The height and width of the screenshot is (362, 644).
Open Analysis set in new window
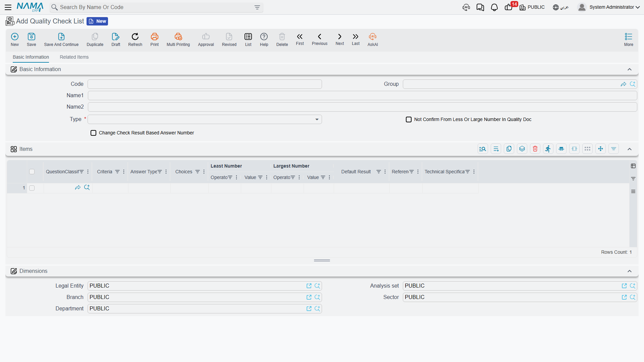point(624,286)
